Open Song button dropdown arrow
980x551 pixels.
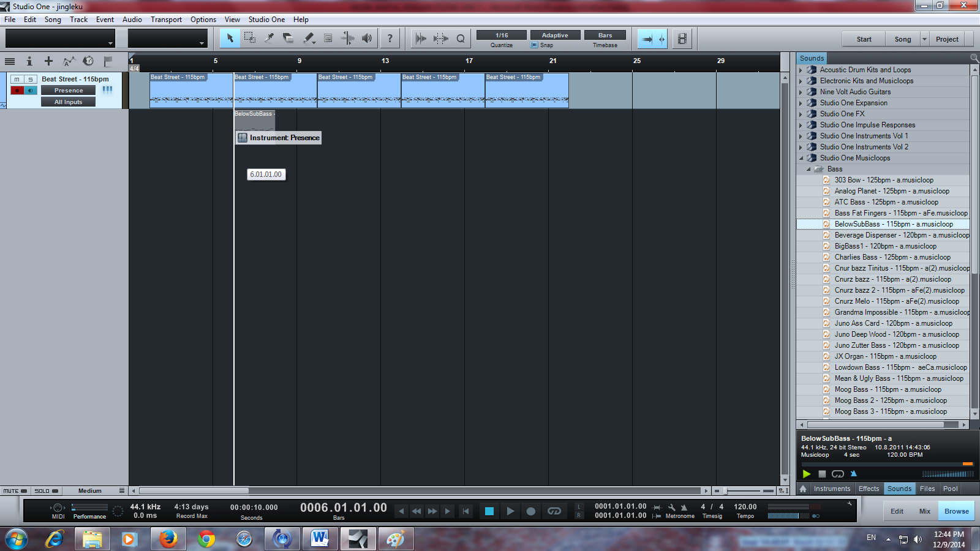(x=925, y=39)
